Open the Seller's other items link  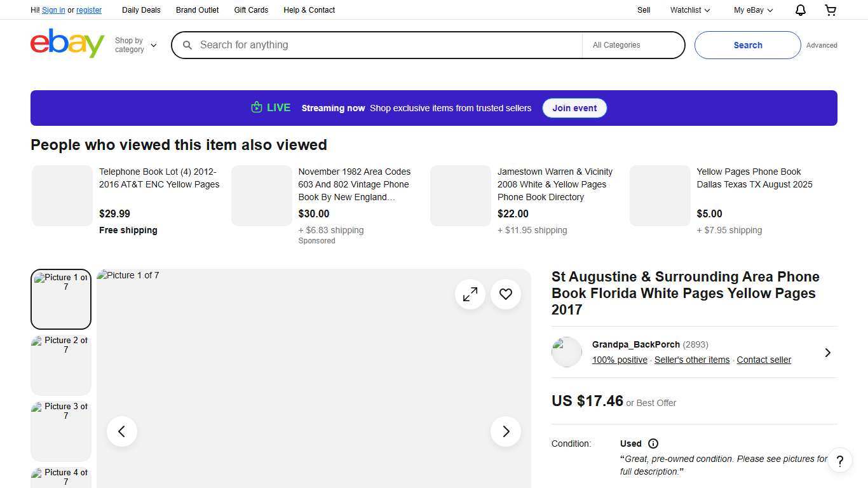(691, 360)
